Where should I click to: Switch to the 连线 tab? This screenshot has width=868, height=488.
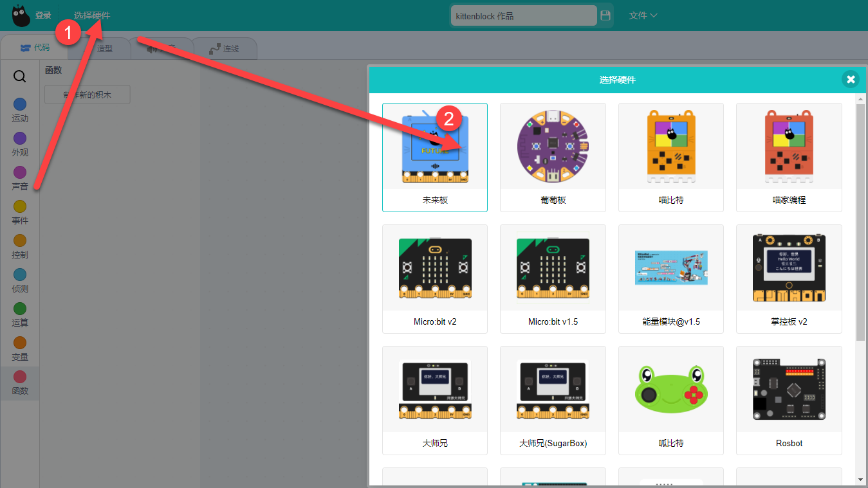[x=225, y=48]
